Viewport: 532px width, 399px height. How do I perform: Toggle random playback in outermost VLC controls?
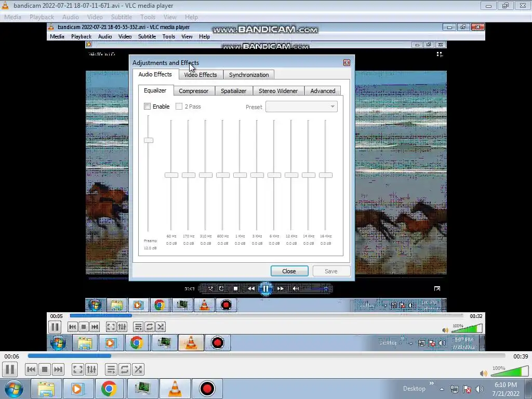click(x=138, y=369)
